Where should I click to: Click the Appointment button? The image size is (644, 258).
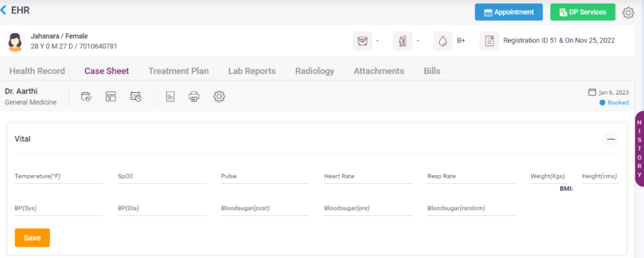click(x=508, y=12)
